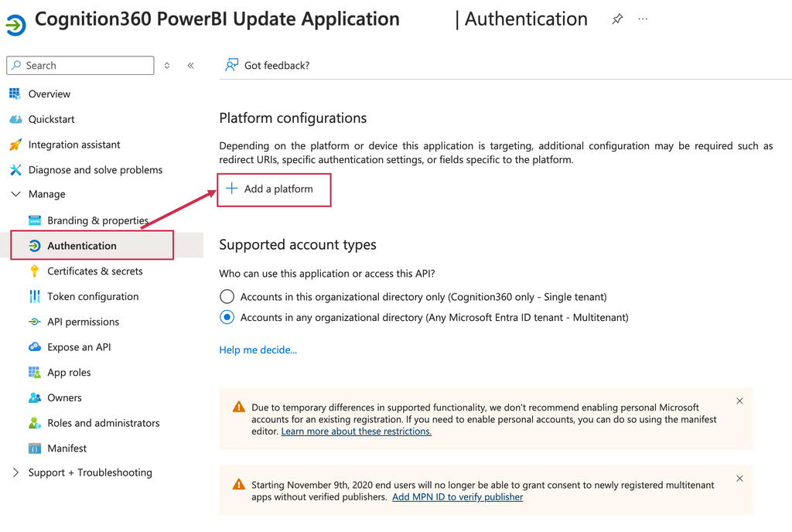Click the application logo icon beside the title
Screen dimensions: 792x532
pyautogui.click(x=15, y=26)
